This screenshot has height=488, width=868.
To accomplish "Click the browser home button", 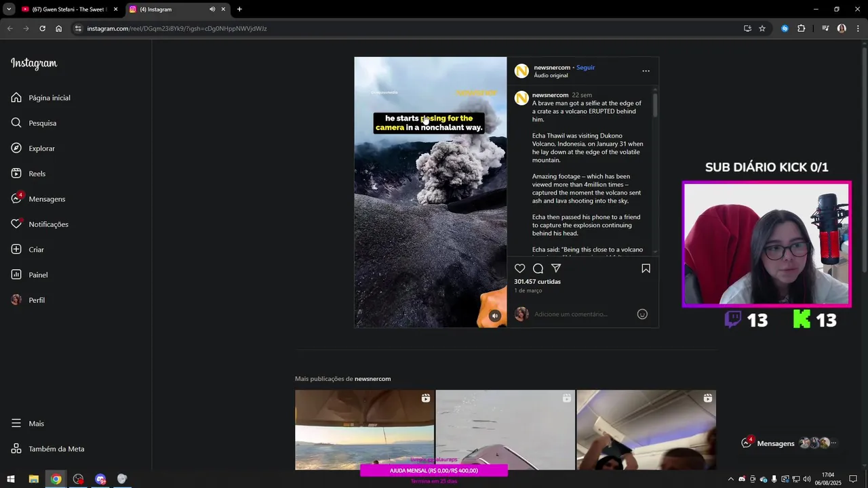I will click(x=59, y=28).
